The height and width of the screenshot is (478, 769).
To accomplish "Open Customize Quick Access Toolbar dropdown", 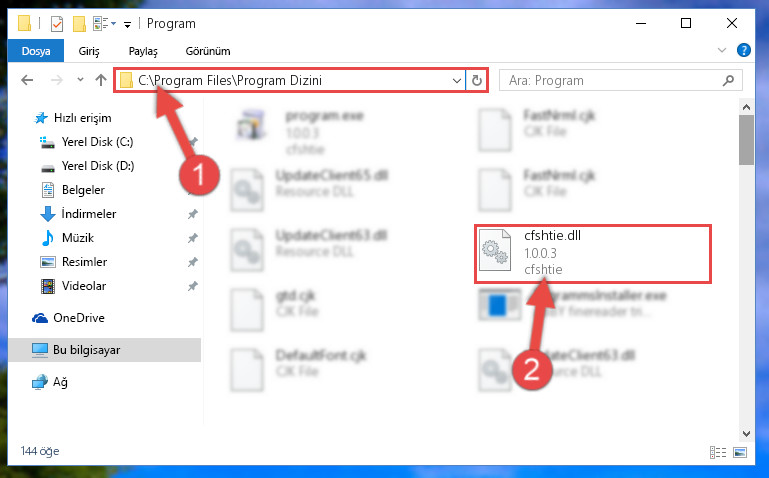I will point(127,25).
